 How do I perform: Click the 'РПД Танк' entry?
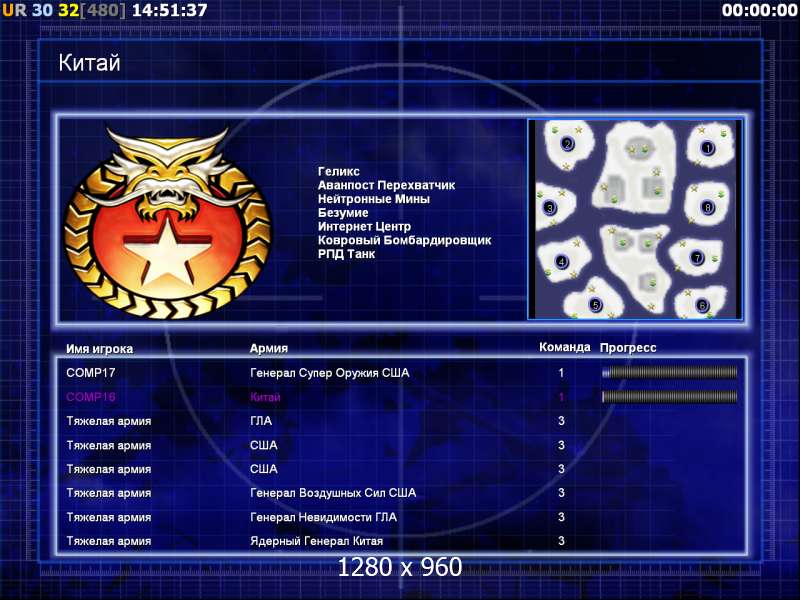tap(346, 254)
